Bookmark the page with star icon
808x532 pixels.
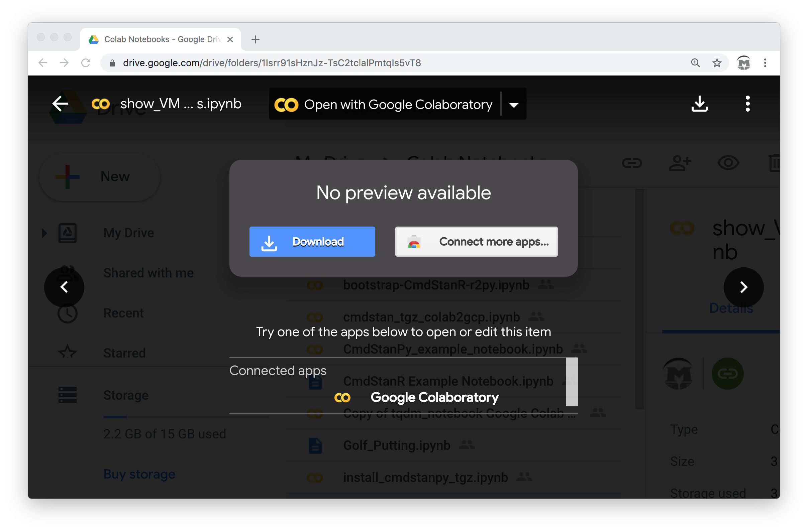click(x=717, y=63)
